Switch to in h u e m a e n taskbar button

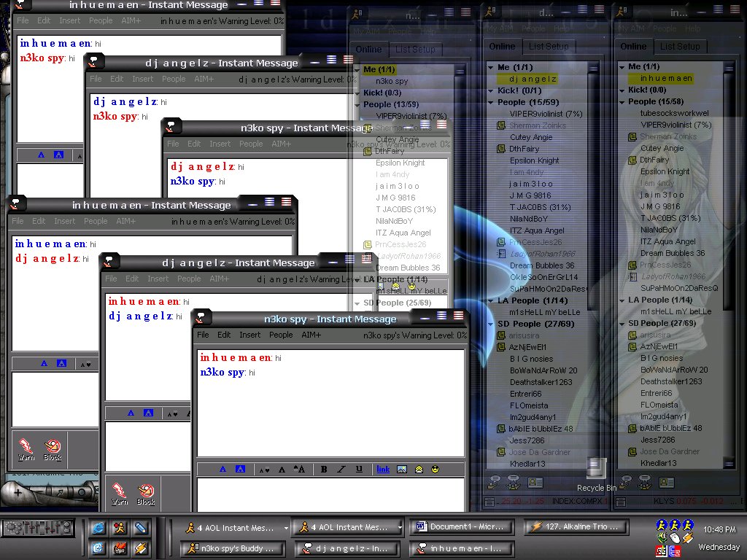(x=462, y=548)
